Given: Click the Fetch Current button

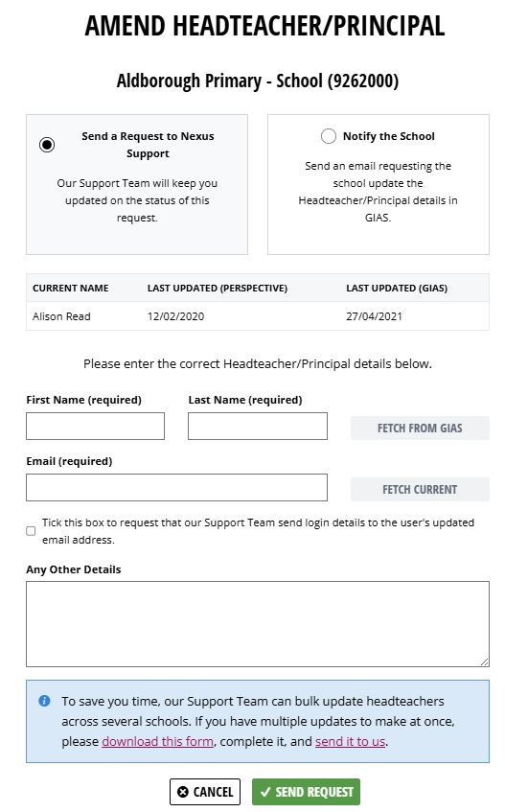Looking at the screenshot, I should point(420,489).
